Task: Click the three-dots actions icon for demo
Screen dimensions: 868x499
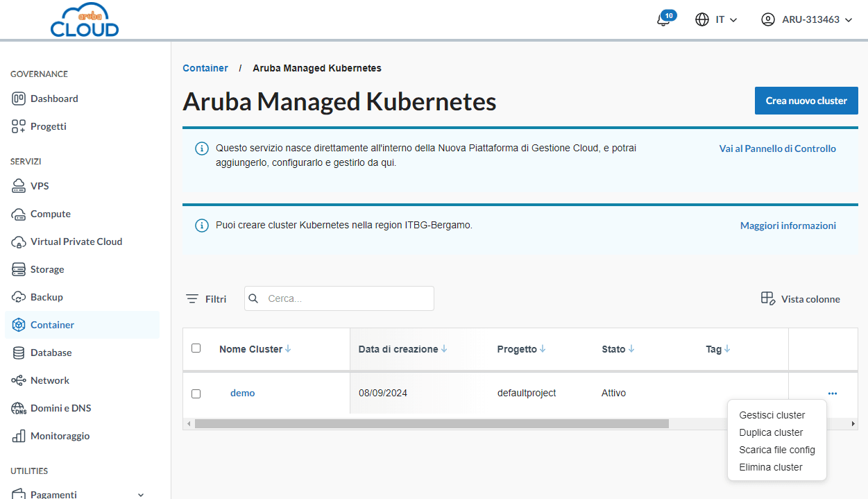Action: point(833,394)
